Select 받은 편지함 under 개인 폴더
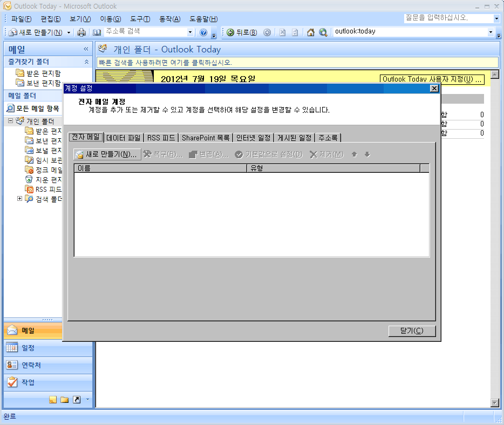 [43, 131]
